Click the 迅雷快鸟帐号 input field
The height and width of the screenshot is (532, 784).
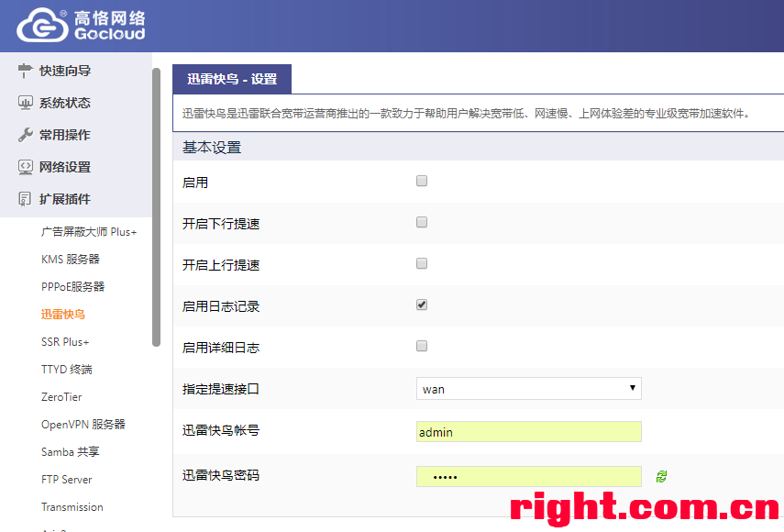[x=528, y=431]
